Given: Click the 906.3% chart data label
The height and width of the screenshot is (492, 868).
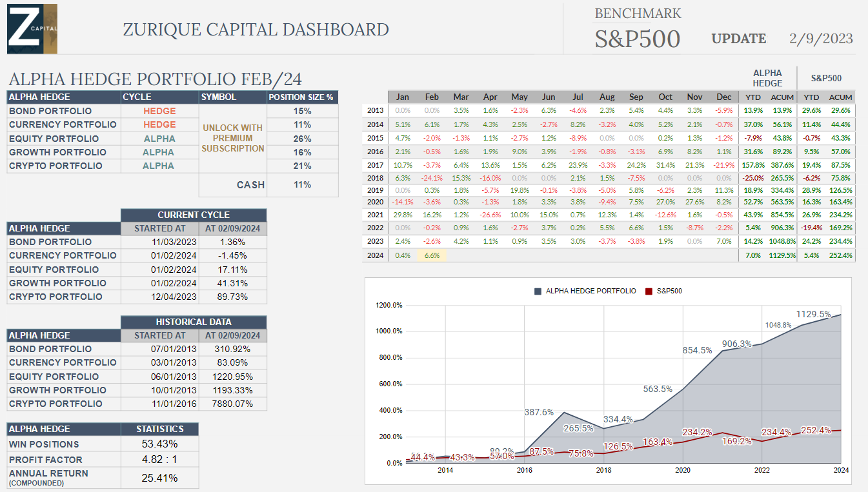Looking at the screenshot, I should point(736,344).
